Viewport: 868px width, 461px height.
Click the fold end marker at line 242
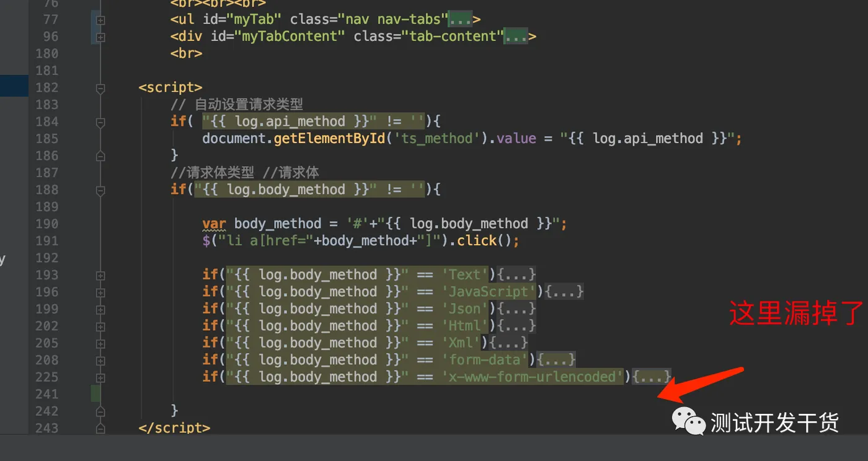tap(100, 411)
